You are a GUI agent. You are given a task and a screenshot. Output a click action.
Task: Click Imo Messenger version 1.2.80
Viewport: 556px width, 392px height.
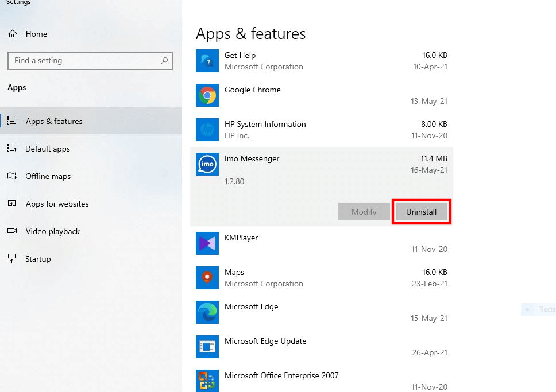pos(234,181)
